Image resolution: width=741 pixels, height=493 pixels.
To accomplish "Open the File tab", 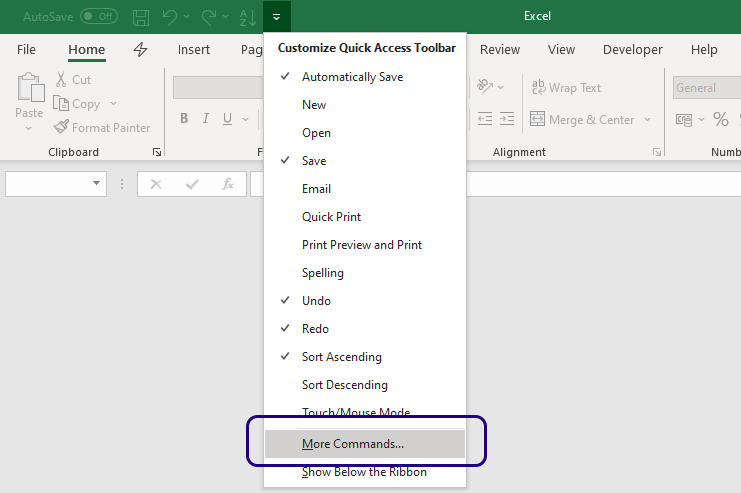I will [26, 49].
